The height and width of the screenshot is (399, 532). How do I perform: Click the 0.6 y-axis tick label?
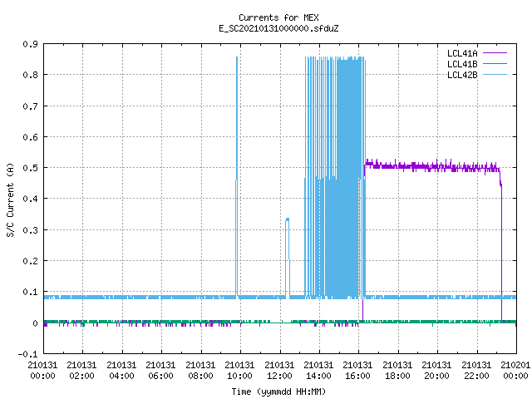[x=30, y=137]
